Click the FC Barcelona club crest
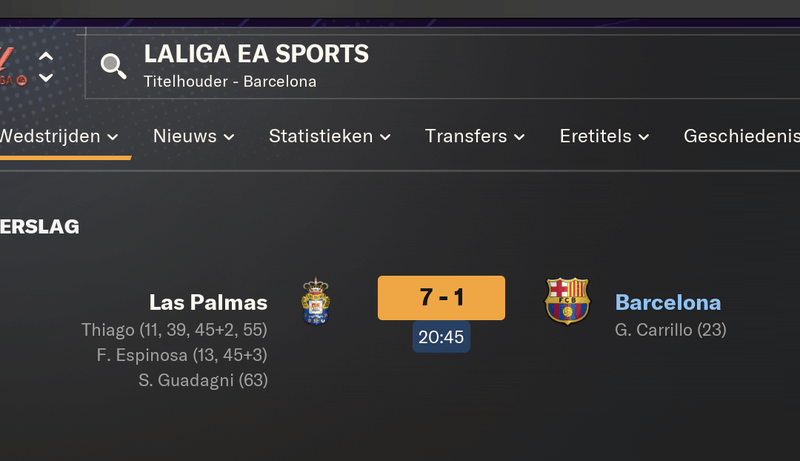 point(567,301)
